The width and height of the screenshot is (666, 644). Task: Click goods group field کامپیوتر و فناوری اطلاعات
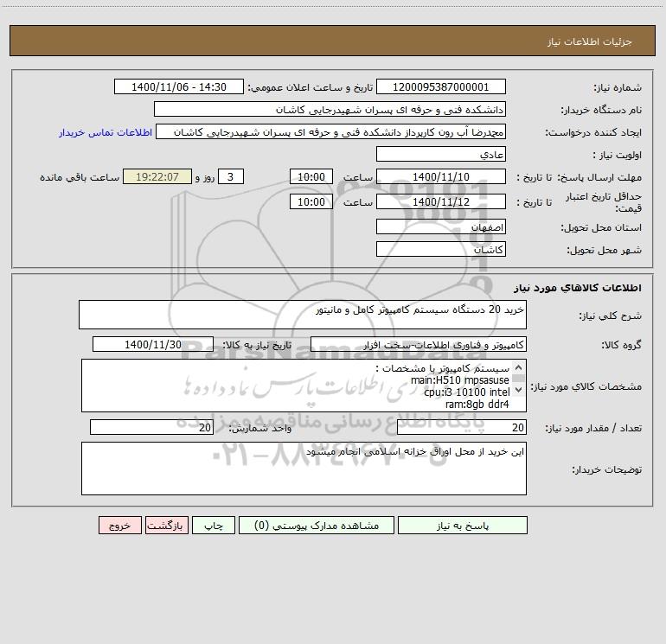point(419,344)
